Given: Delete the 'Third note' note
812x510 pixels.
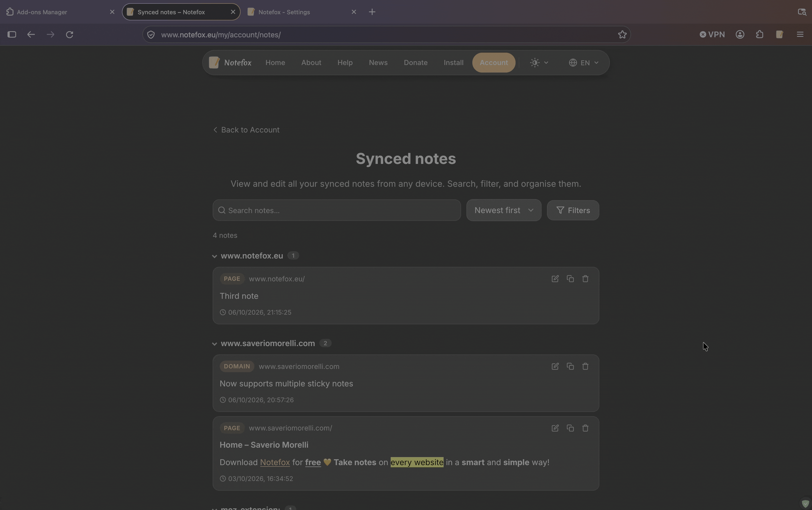Looking at the screenshot, I should click(585, 279).
